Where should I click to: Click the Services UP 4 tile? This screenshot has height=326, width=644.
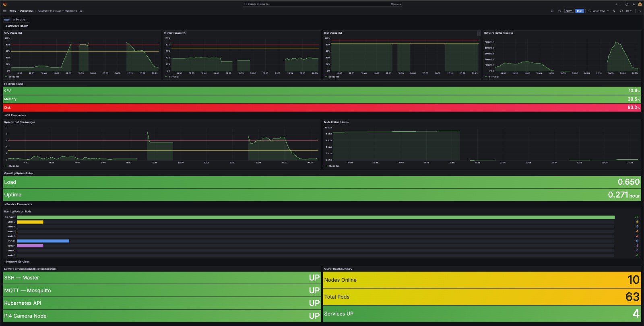click(482, 314)
